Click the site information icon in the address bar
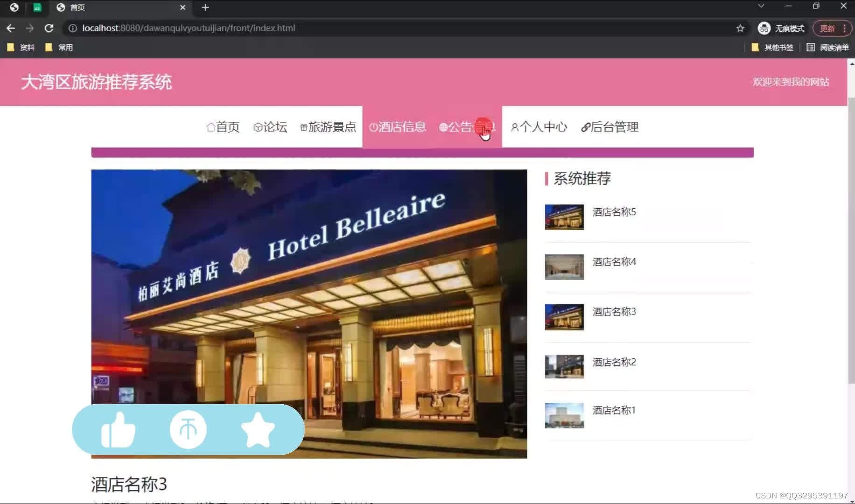 pos(72,28)
